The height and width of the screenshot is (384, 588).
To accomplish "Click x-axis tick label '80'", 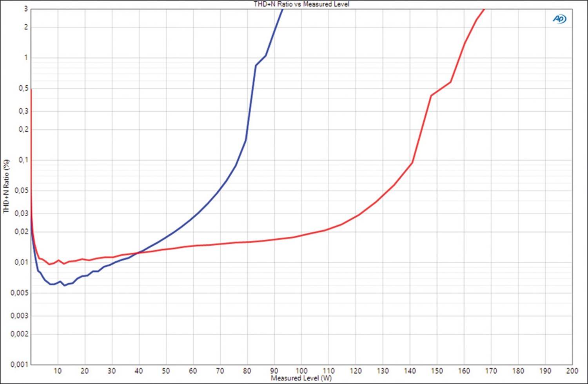I will click(247, 371).
